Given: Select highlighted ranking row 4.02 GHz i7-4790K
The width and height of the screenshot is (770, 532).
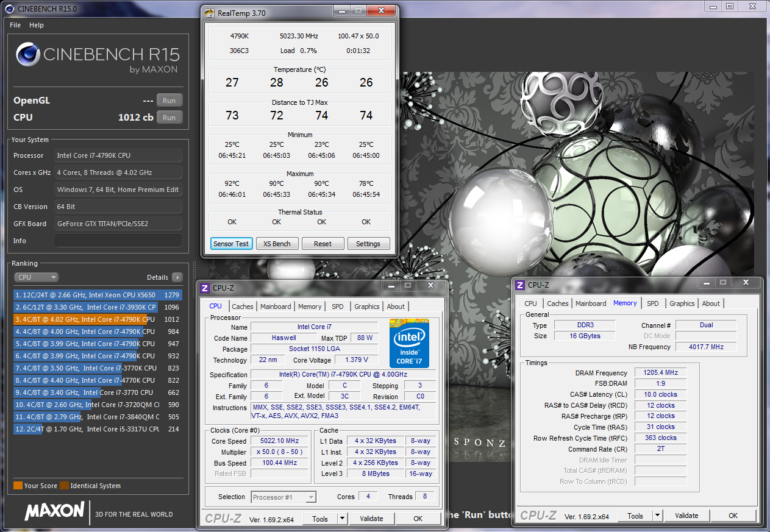Looking at the screenshot, I should (x=98, y=319).
